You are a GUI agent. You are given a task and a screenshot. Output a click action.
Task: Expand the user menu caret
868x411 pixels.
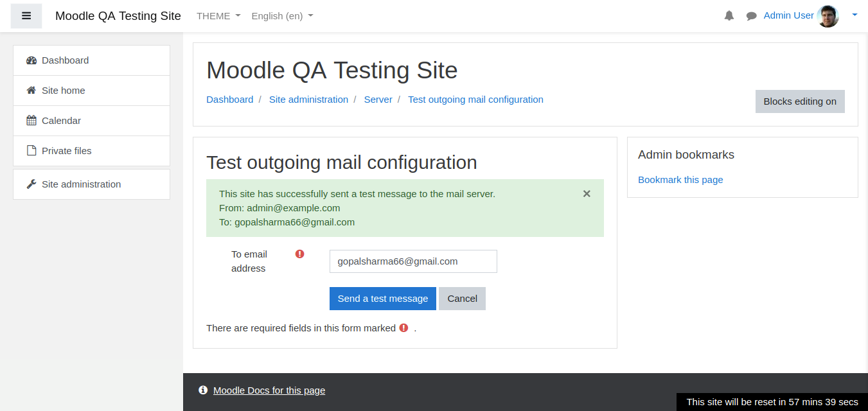point(855,15)
